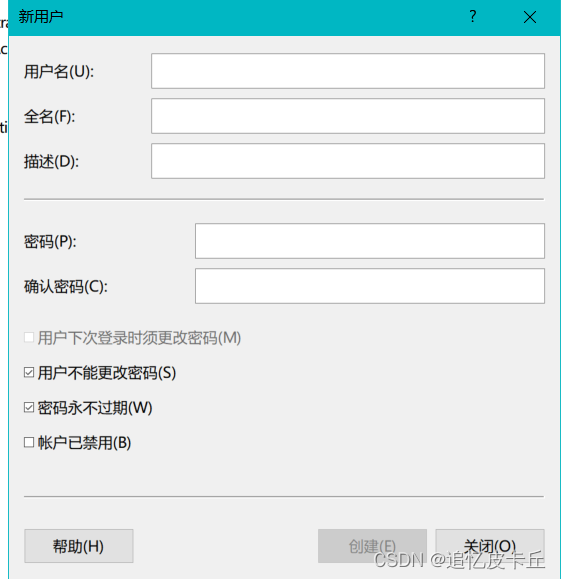Image resolution: width=561 pixels, height=579 pixels.
Task: Focus the 确认密码(C) field
Action: (x=370, y=286)
